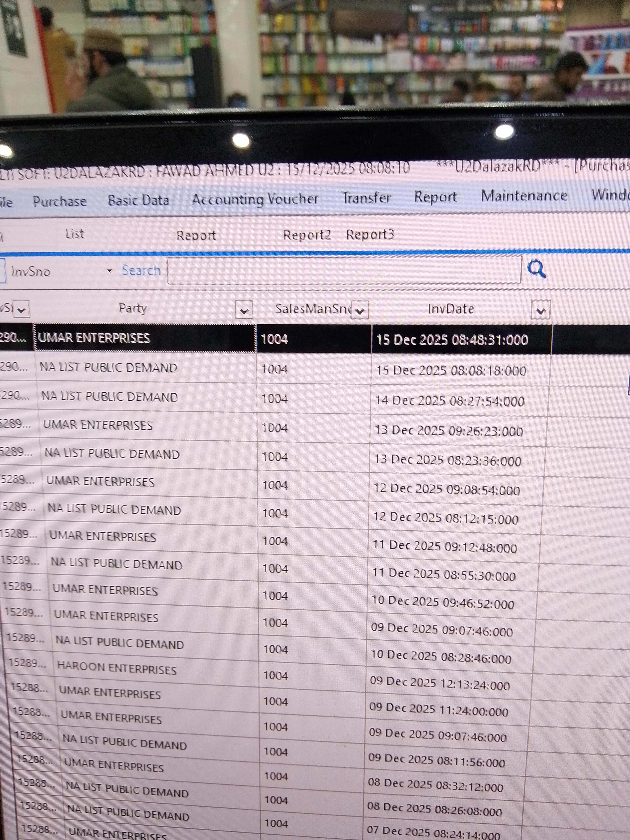Click the Report2 button
The width and height of the screenshot is (630, 840).
(x=307, y=235)
